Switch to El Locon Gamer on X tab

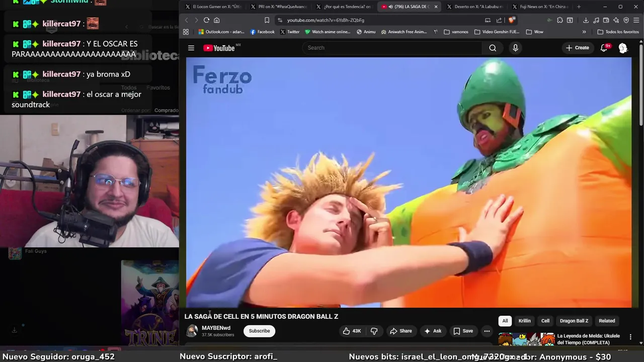[213, 7]
